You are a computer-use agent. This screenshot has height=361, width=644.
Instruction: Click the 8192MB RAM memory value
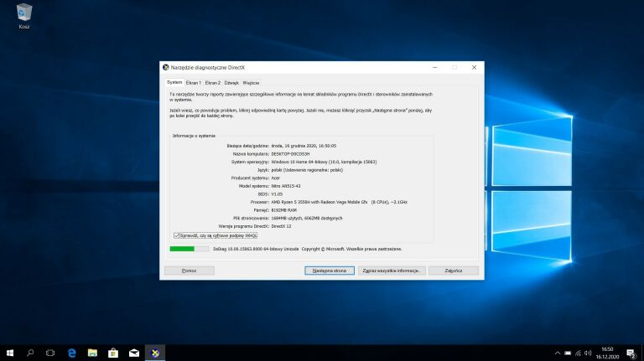coord(283,210)
